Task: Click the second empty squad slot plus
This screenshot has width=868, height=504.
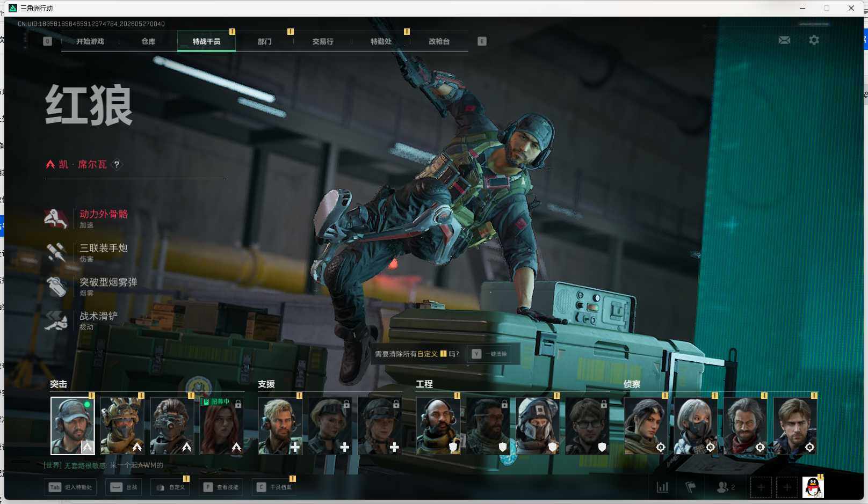Action: pos(787,487)
